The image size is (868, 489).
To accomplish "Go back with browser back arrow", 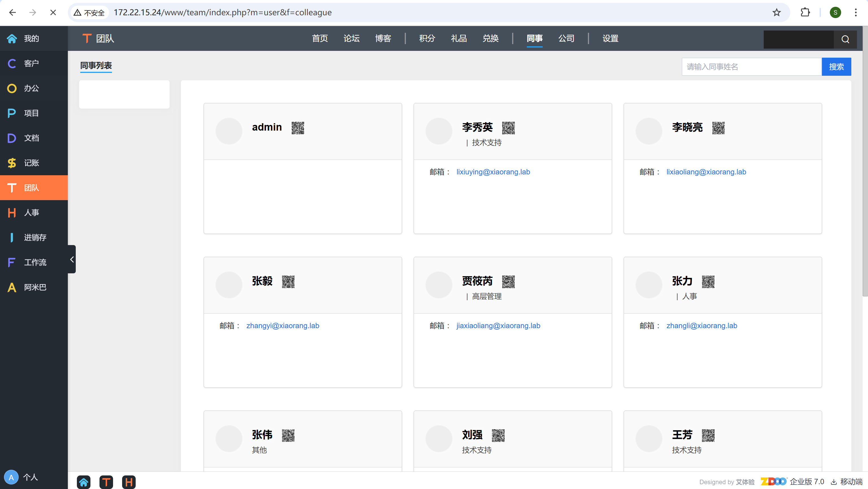I will (x=12, y=12).
